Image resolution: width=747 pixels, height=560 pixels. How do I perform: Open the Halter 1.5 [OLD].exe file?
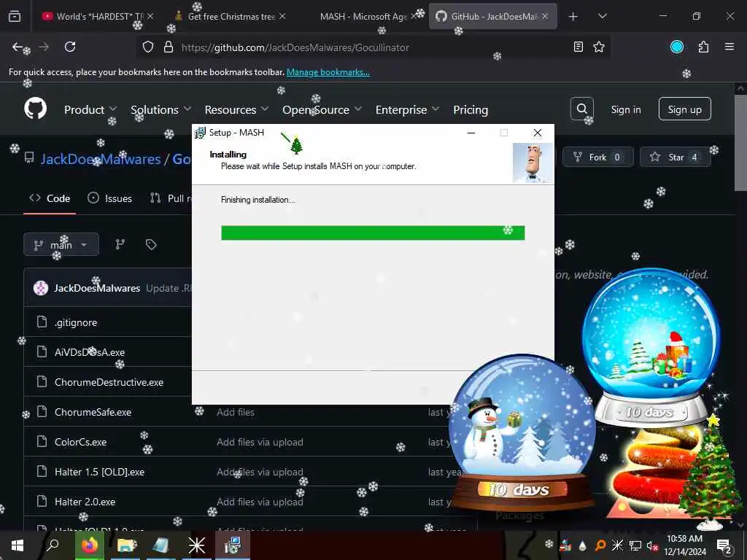(99, 472)
